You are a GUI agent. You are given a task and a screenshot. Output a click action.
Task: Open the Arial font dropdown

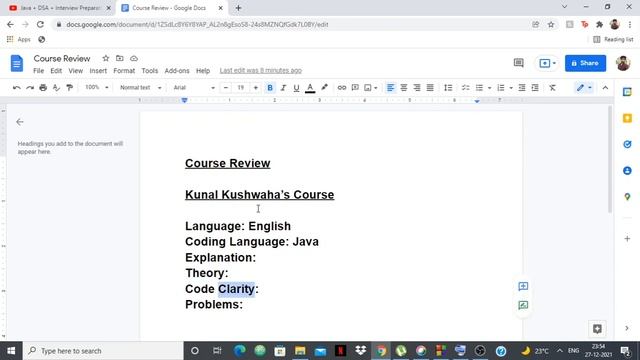pos(194,87)
